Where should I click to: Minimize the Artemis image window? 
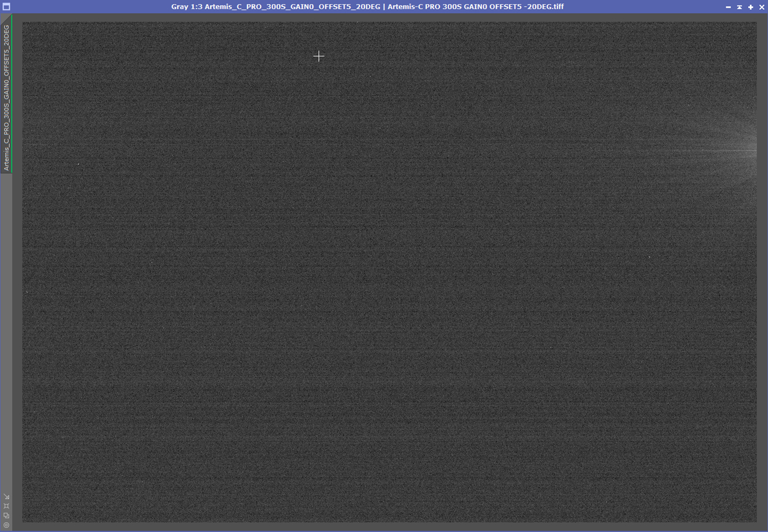click(728, 7)
